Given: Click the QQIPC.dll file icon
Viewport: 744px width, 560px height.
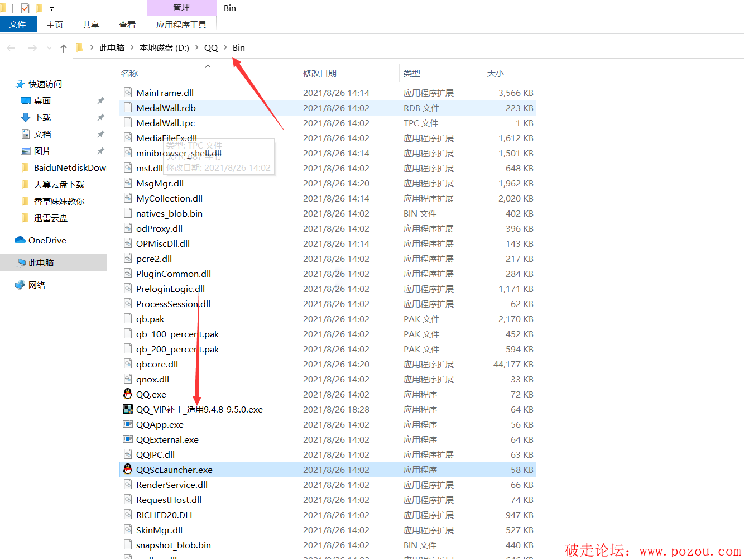Looking at the screenshot, I should [x=128, y=454].
